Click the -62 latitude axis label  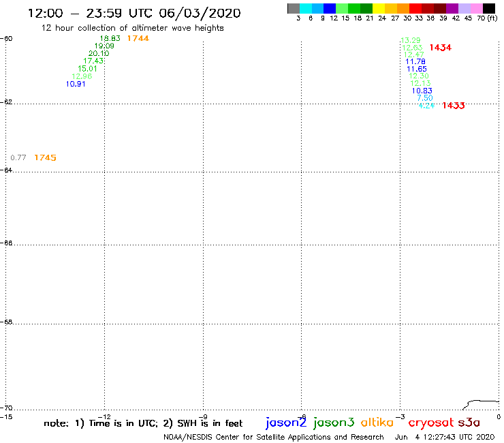tap(6, 102)
